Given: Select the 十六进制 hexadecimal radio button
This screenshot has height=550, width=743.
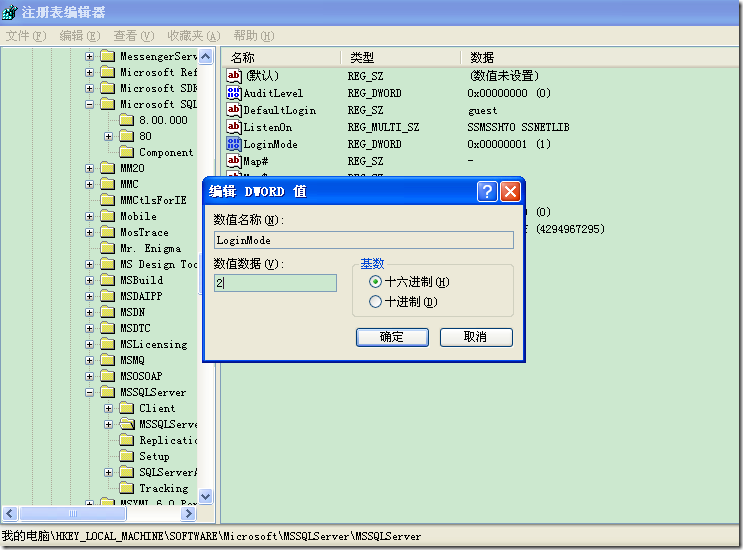Looking at the screenshot, I should (375, 282).
